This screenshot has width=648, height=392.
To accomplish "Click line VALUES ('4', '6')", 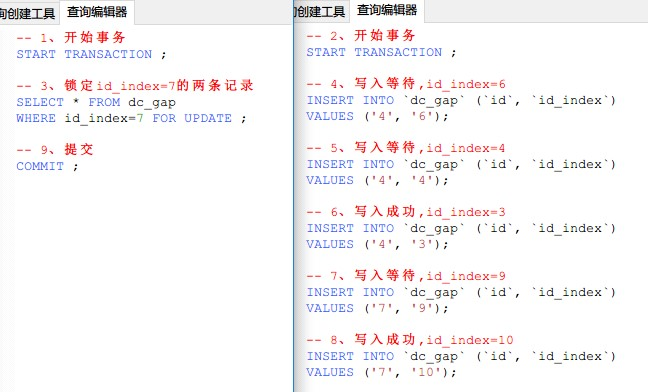I will tap(377, 116).
